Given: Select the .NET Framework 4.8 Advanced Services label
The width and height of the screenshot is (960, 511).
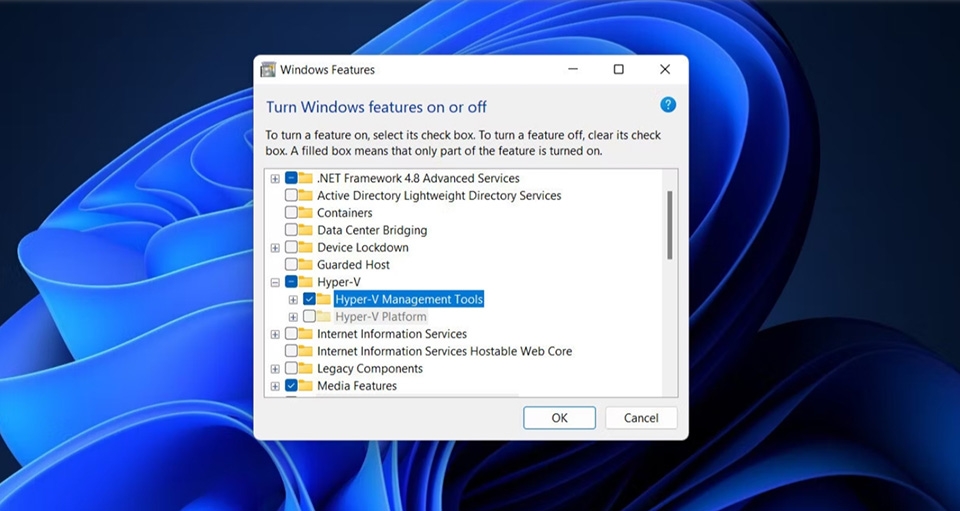Looking at the screenshot, I should (418, 178).
